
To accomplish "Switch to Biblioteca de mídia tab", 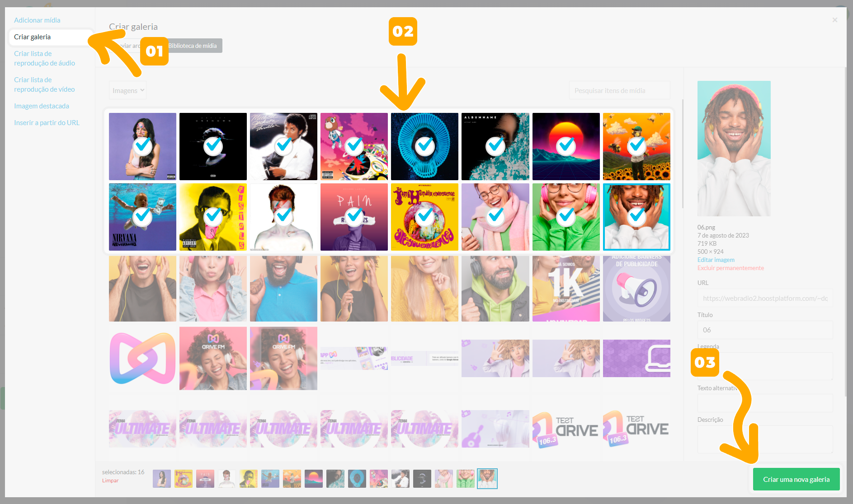I will pos(193,46).
